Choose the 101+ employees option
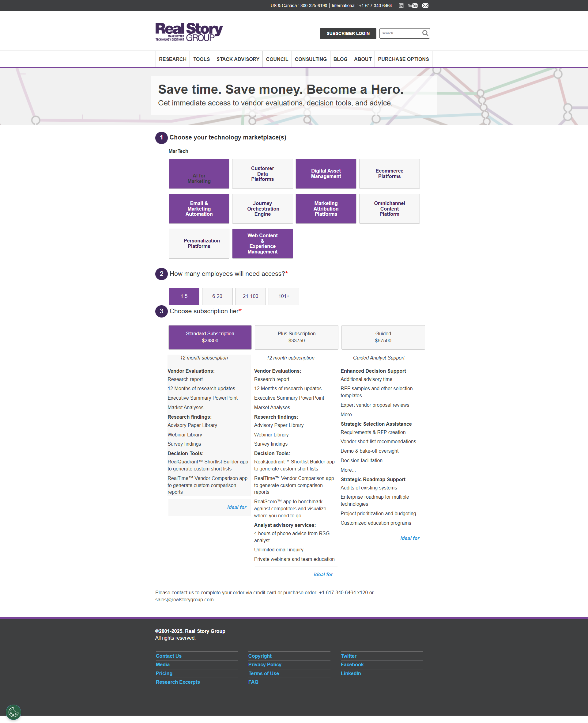The height and width of the screenshot is (723, 588). point(284,296)
